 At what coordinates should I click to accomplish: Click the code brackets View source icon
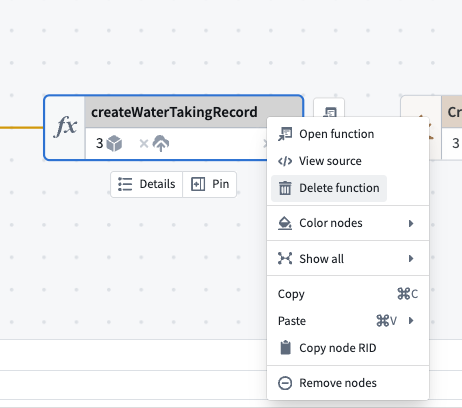285,161
